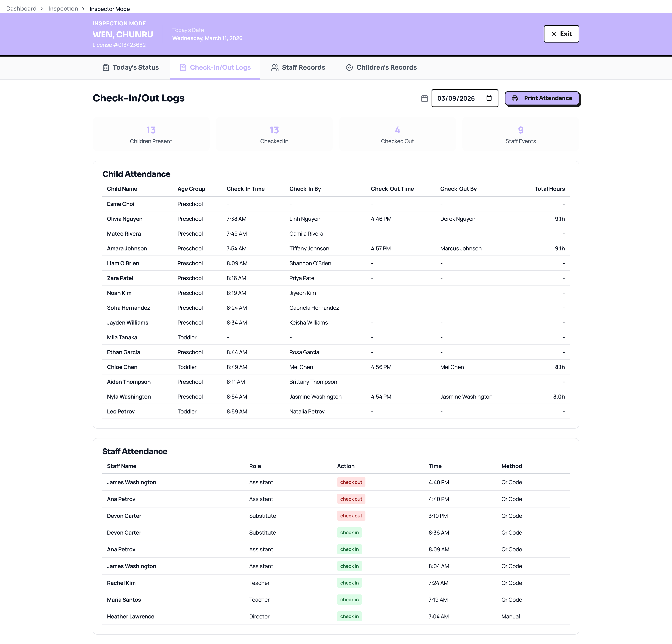672x644 pixels.
Task: Click the smiley icon beside Children's Records
Action: pyautogui.click(x=349, y=67)
